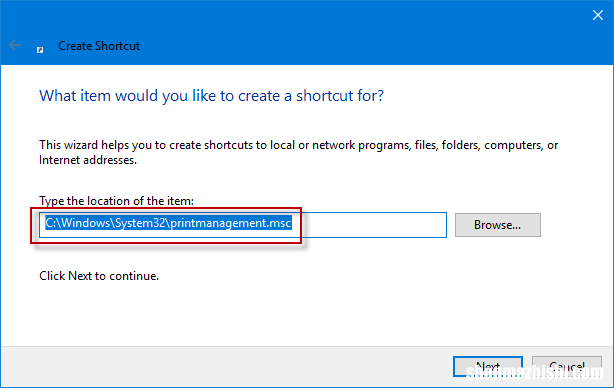This screenshot has width=614, height=388.
Task: Proceed with the Next button
Action: point(488,366)
